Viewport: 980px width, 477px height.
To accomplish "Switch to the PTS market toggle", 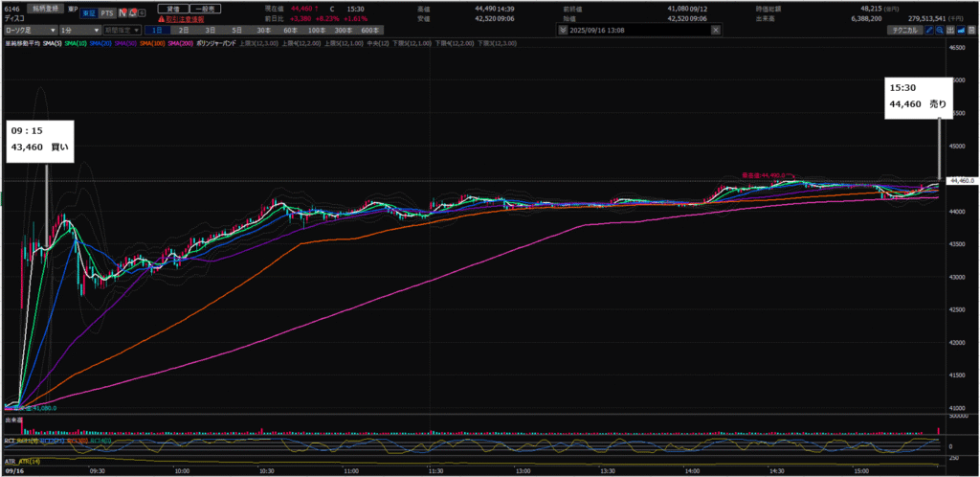I will click(107, 13).
